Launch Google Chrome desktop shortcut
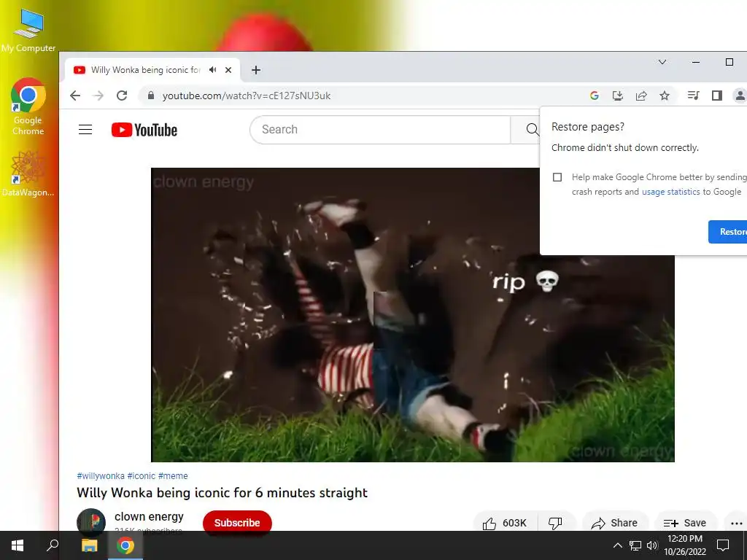747x560 pixels. pos(28,106)
